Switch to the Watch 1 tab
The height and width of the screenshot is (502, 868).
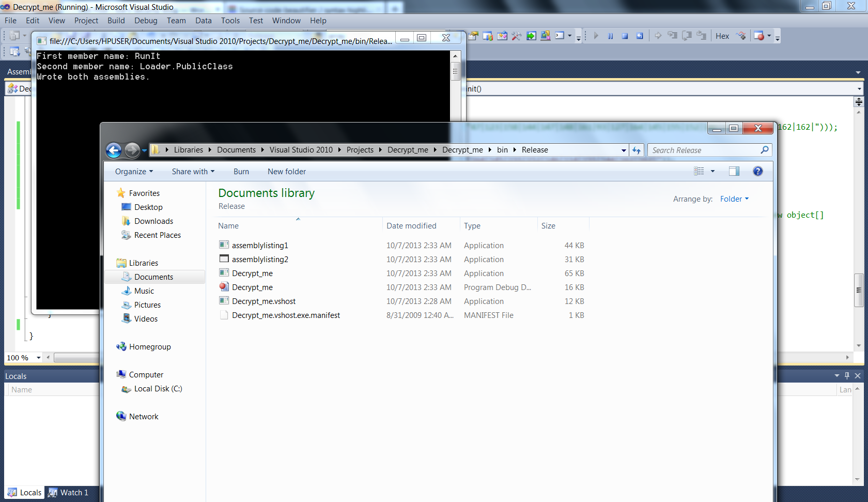68,493
